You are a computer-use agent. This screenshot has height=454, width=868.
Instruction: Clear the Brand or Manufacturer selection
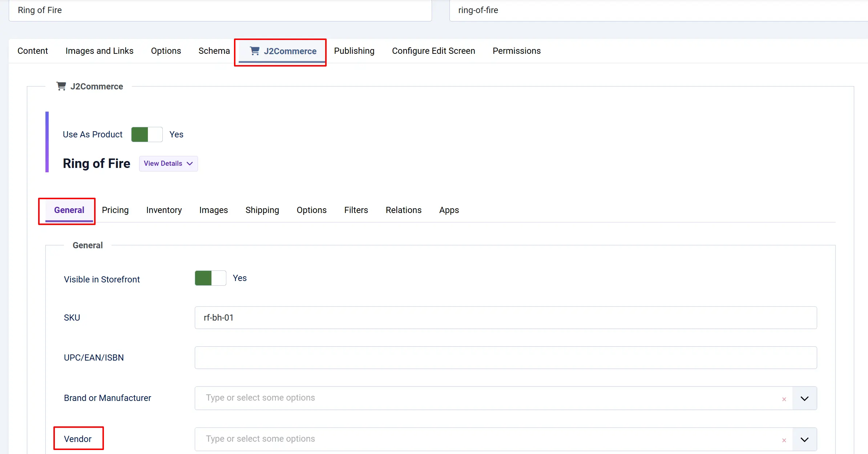(x=784, y=399)
